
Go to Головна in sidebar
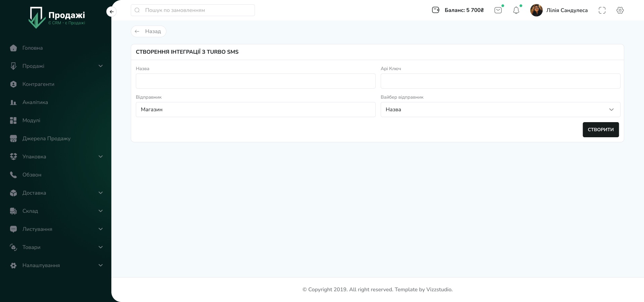[33, 48]
